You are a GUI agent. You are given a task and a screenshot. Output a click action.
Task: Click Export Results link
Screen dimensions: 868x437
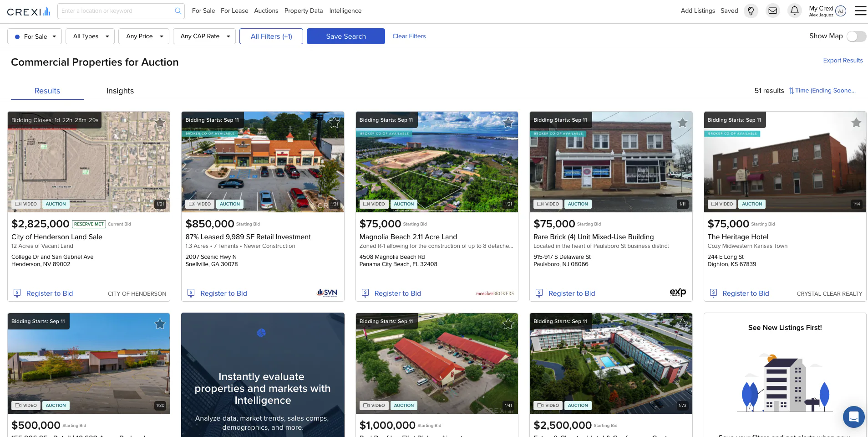pos(843,60)
